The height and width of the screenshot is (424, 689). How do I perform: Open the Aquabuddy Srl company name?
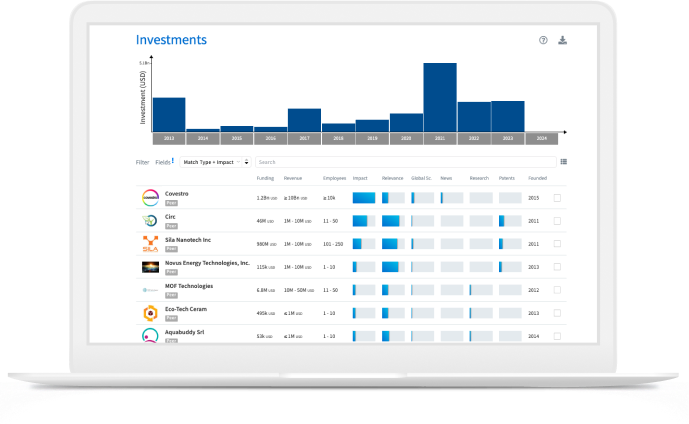[x=185, y=332]
